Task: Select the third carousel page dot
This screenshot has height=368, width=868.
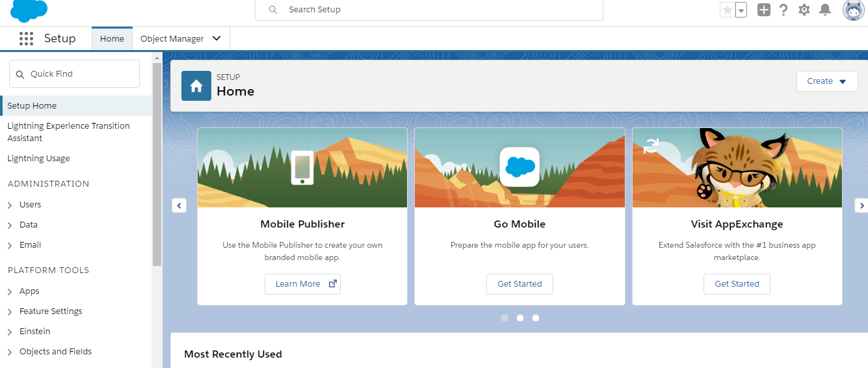Action: (x=536, y=318)
